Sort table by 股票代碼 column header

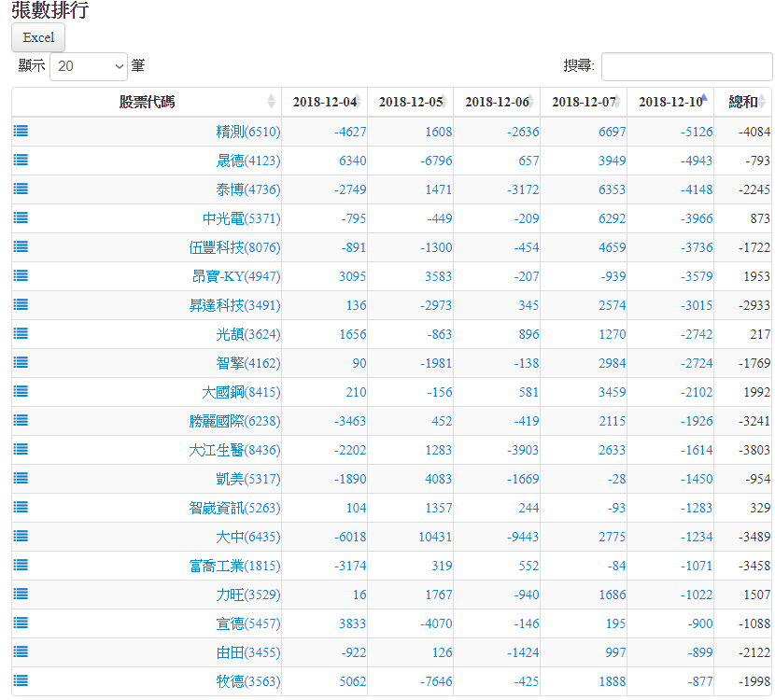147,102
